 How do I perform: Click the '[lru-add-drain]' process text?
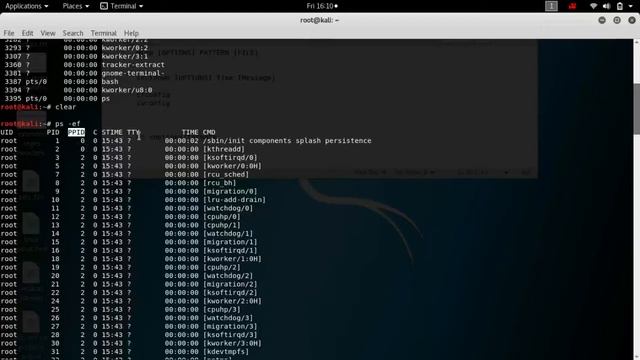point(234,200)
